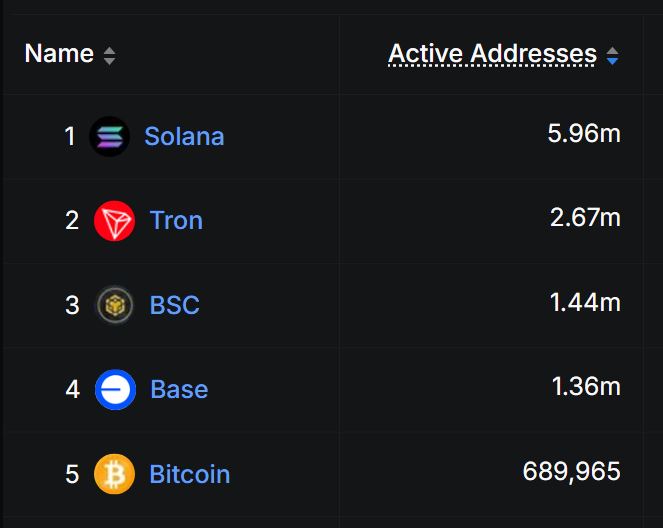Toggle sort arrows next to Name

tap(109, 56)
